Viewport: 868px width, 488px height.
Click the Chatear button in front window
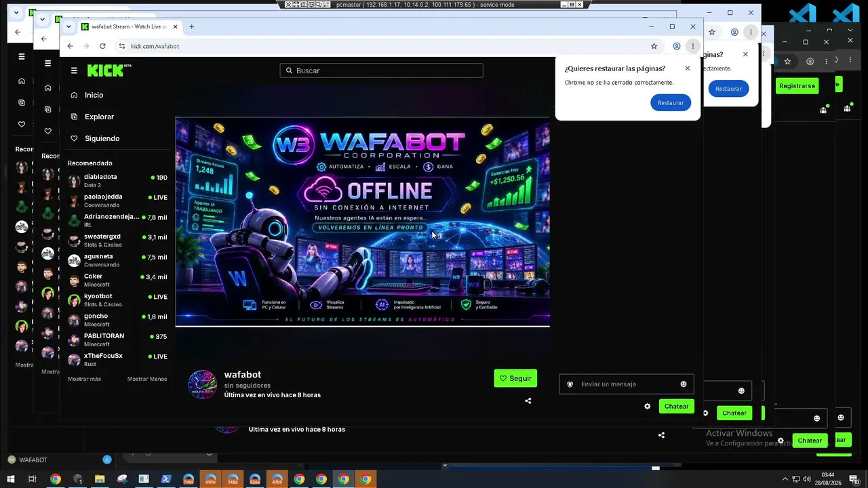(x=677, y=406)
